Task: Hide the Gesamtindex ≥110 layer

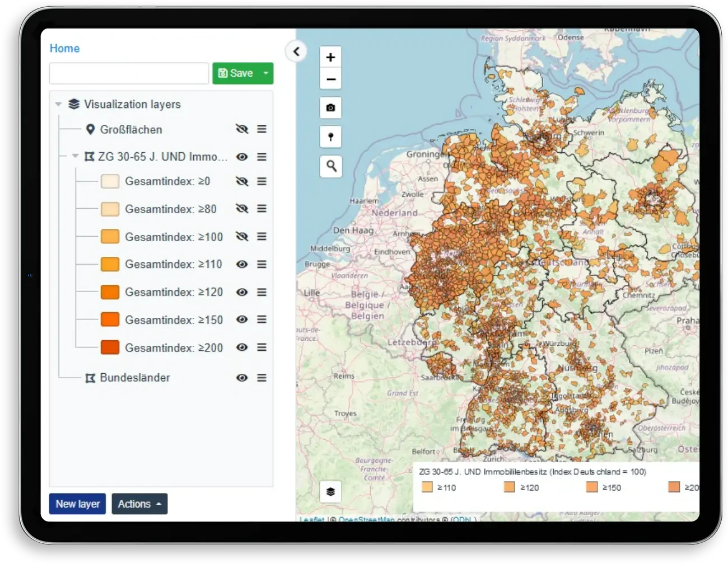Action: tap(242, 264)
